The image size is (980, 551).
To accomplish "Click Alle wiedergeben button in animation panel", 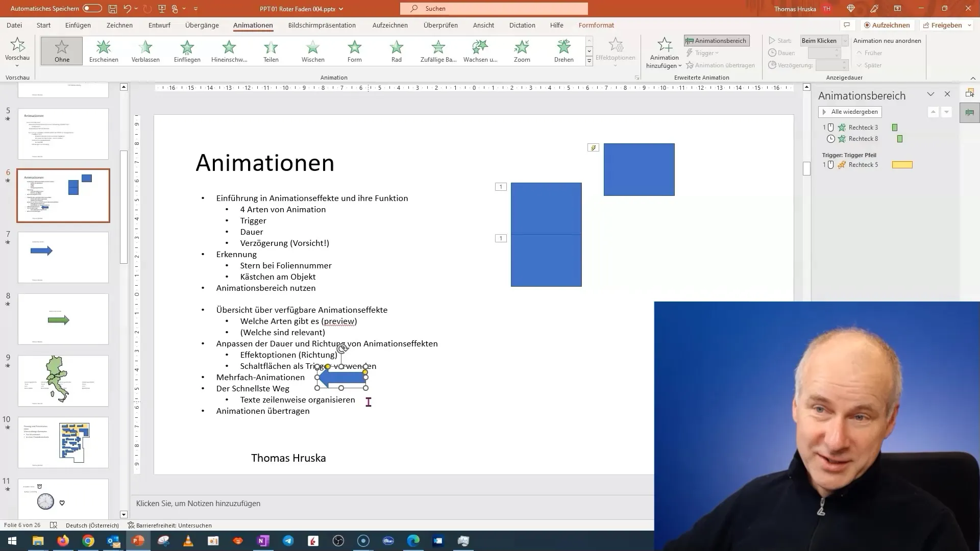I will click(850, 111).
